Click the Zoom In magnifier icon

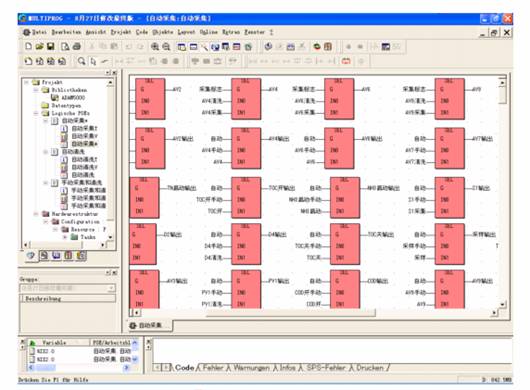[155, 47]
